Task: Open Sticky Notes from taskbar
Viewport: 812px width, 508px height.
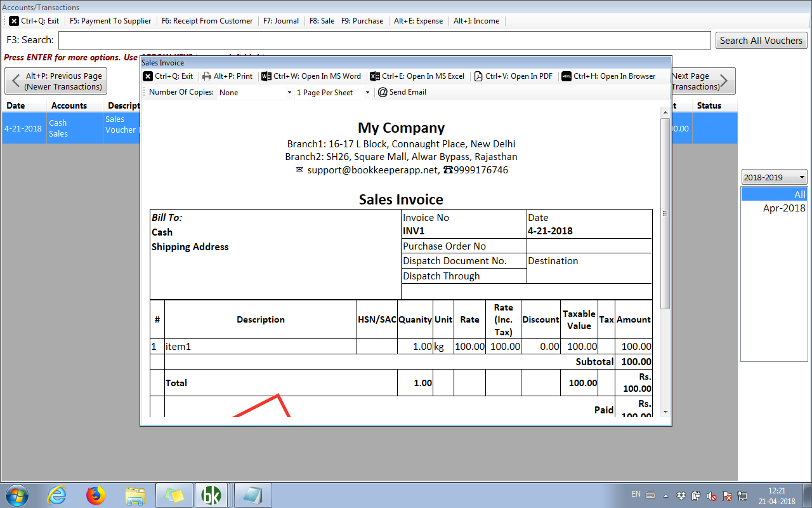Action: [174, 495]
